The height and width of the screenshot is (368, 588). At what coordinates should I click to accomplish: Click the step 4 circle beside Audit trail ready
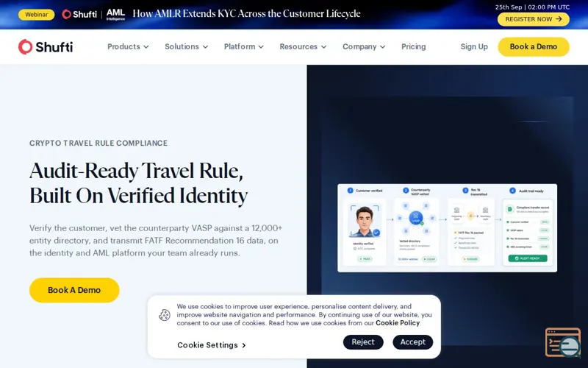tap(512, 191)
